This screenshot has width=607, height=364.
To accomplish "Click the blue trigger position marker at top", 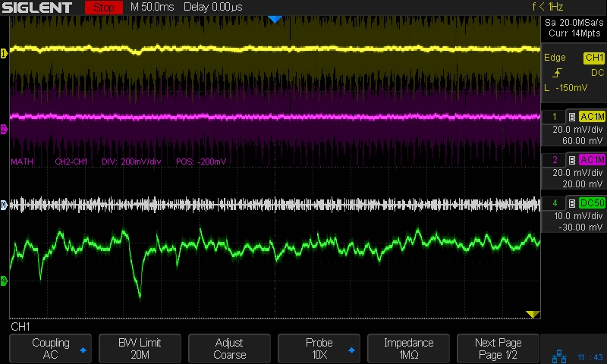I will pyautogui.click(x=275, y=19).
